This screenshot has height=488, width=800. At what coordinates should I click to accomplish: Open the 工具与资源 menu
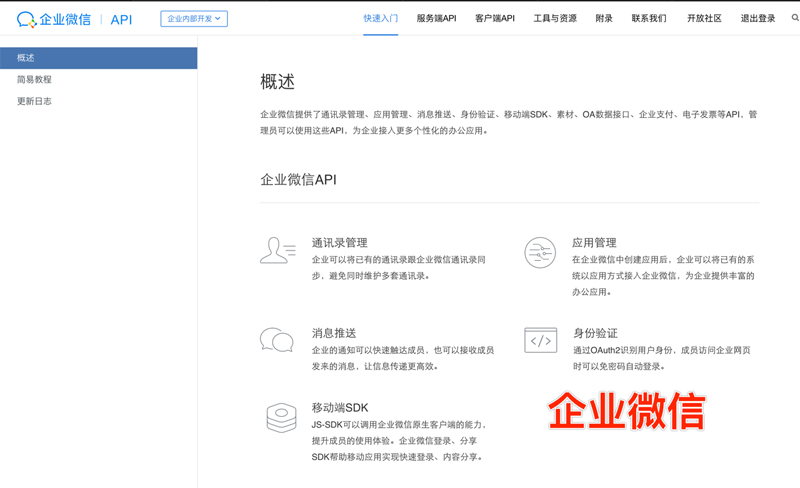[x=555, y=18]
